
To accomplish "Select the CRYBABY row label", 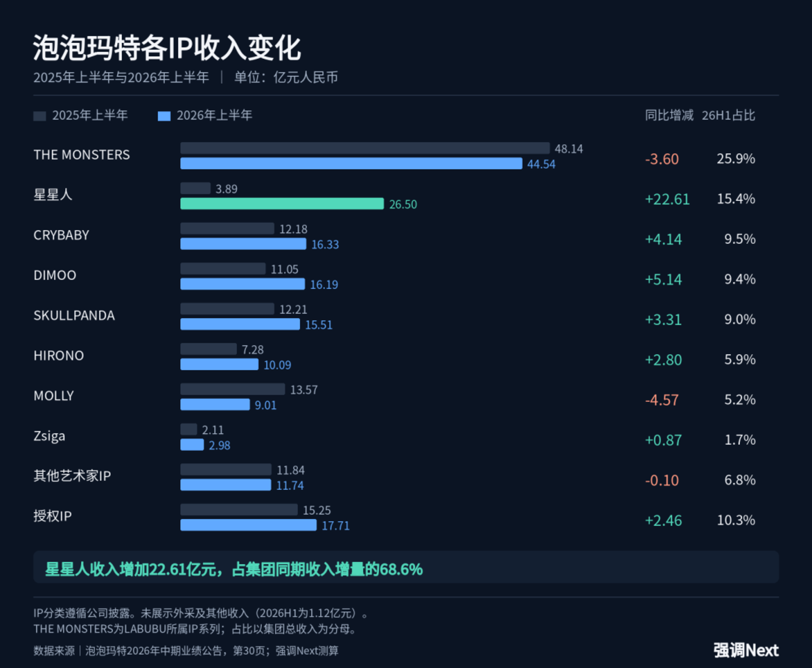I will (61, 235).
